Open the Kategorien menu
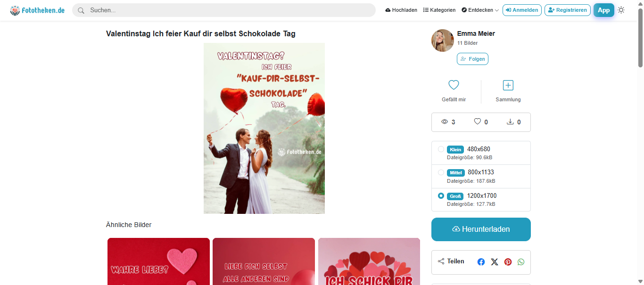Viewport: 644px width, 285px height. coord(439,10)
